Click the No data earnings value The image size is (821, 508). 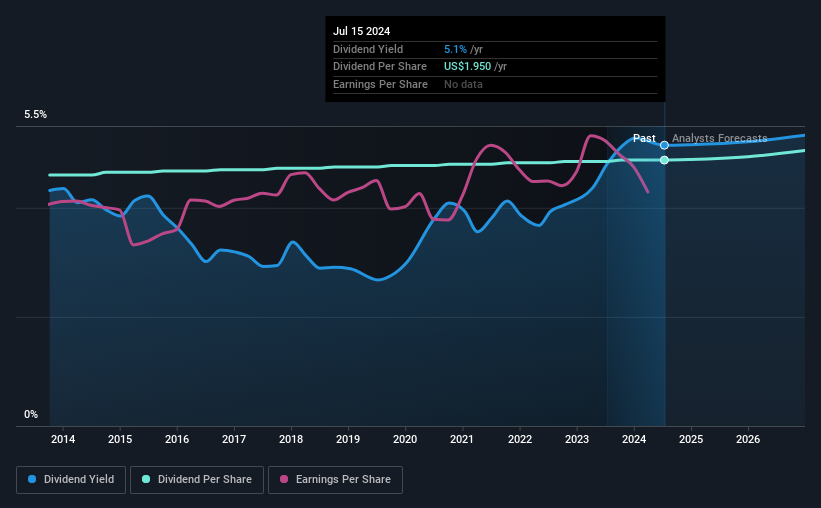point(463,84)
